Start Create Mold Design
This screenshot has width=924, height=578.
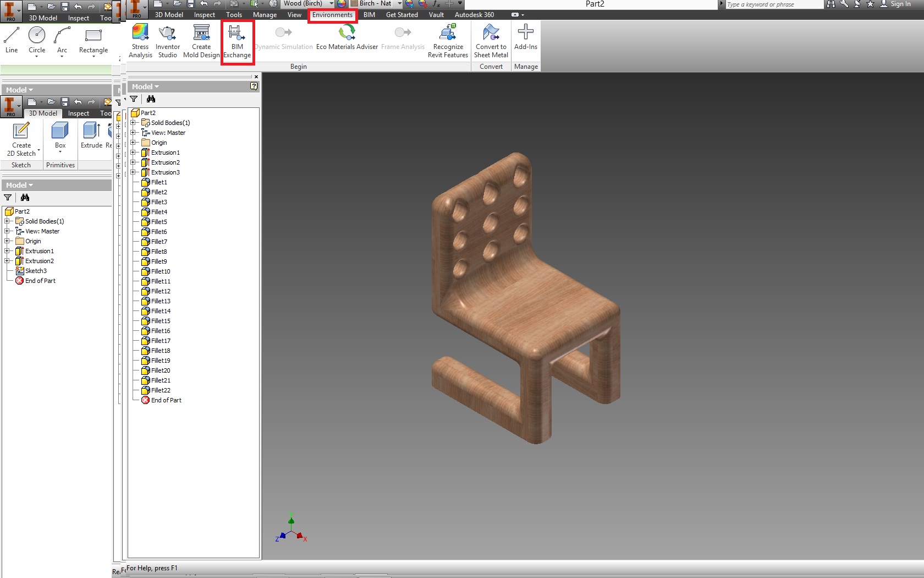pyautogui.click(x=201, y=41)
